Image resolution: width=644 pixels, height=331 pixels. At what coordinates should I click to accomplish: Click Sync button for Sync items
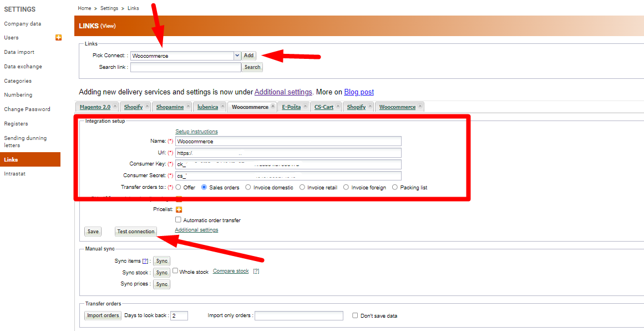162,261
